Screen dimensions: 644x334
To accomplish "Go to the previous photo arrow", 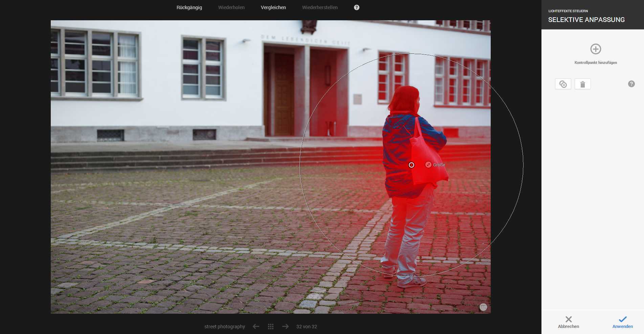I will (x=256, y=327).
